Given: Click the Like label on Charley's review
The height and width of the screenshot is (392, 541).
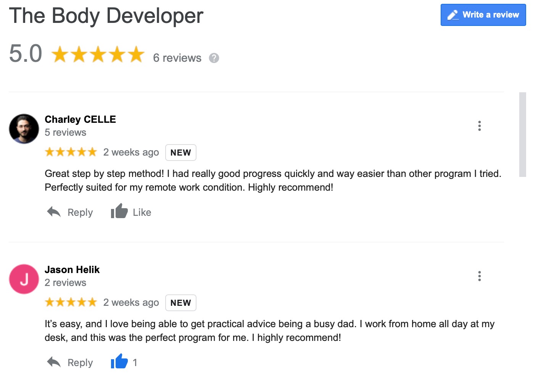Looking at the screenshot, I should coord(142,212).
